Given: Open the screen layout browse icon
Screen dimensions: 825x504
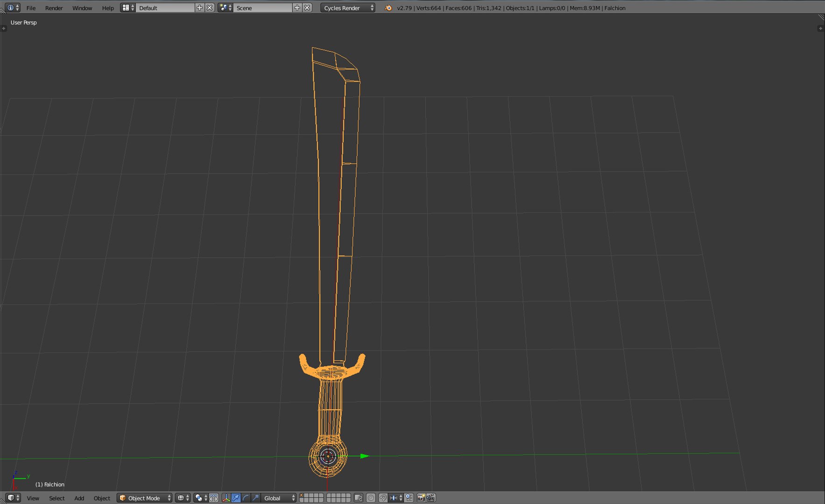Looking at the screenshot, I should click(127, 7).
